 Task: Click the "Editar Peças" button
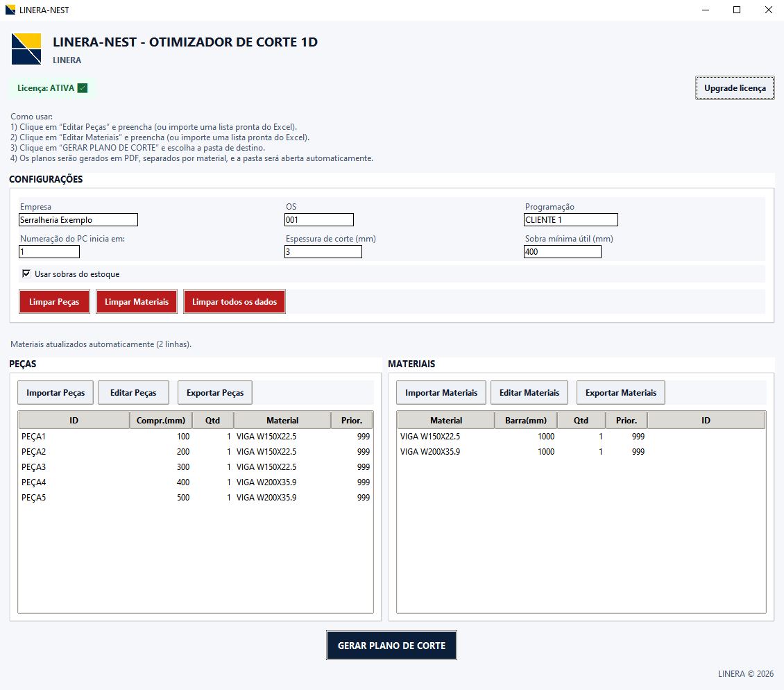(x=133, y=392)
